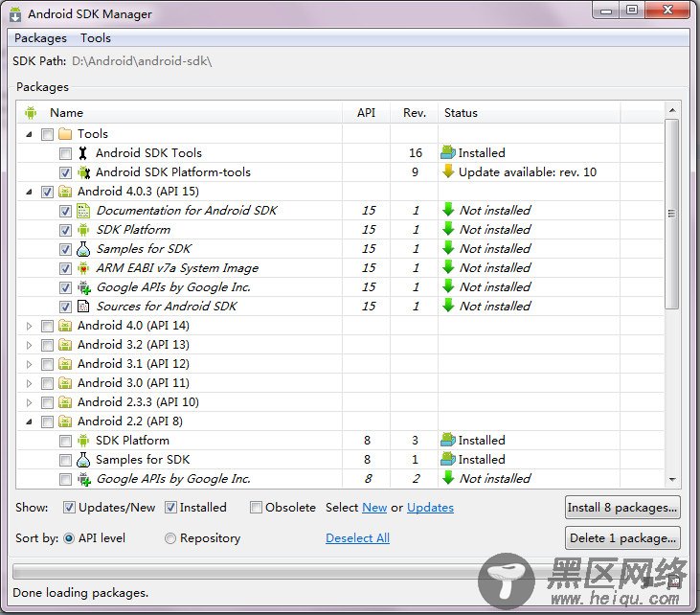Image resolution: width=700 pixels, height=615 pixels.
Task: Click the SDK Path text D:\Android\android-sdk\
Action: pyautogui.click(x=142, y=61)
